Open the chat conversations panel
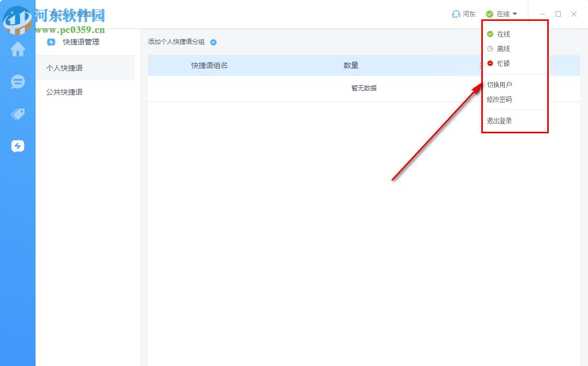588x366 pixels. 17,82
